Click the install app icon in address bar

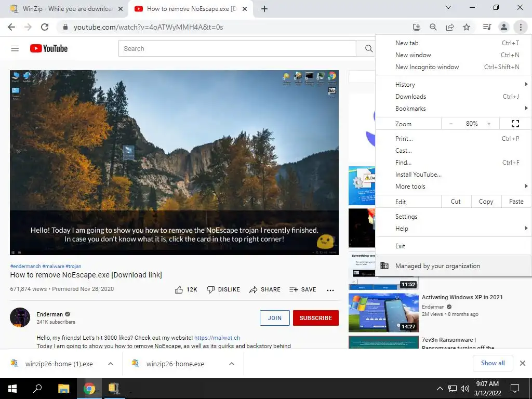[416, 27]
